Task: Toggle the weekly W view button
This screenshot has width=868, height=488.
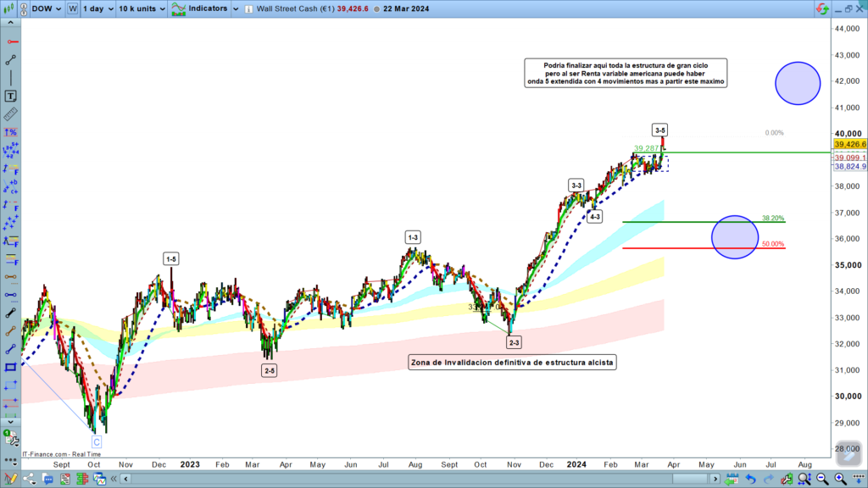Action: coord(73,8)
